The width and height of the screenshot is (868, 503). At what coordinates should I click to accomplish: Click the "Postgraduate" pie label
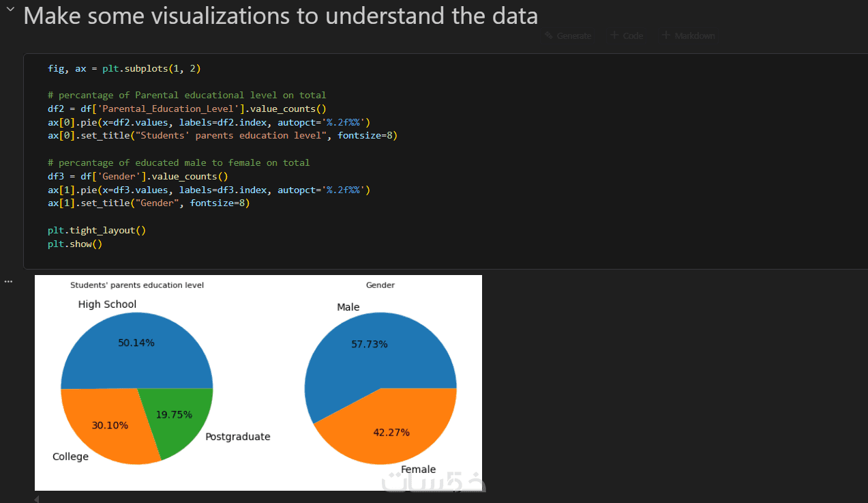[x=238, y=437]
